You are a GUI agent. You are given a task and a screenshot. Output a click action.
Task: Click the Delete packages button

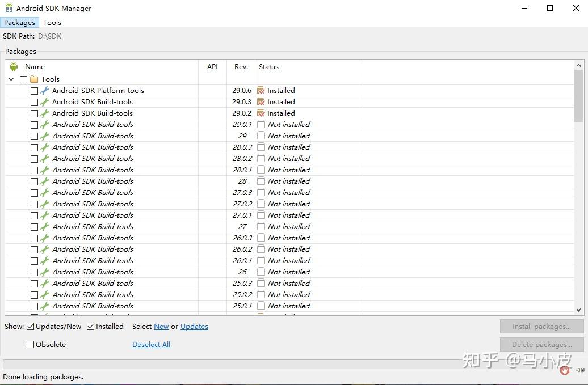[542, 345]
